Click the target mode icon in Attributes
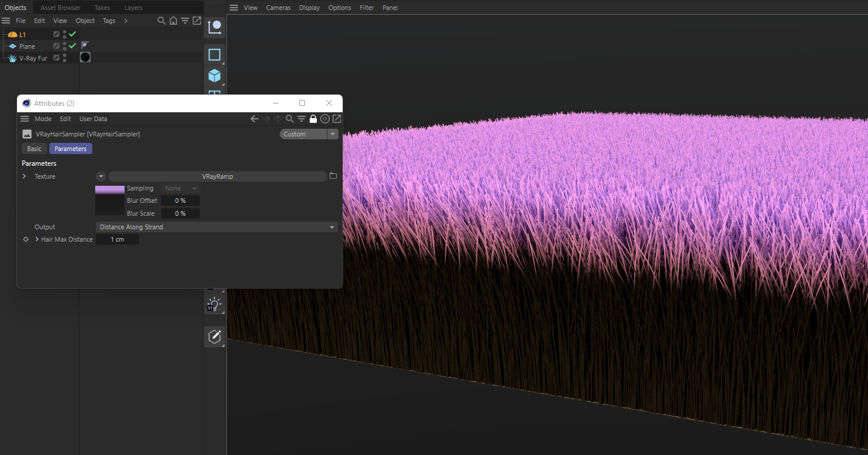Viewport: 868px width, 455px height. coord(325,119)
